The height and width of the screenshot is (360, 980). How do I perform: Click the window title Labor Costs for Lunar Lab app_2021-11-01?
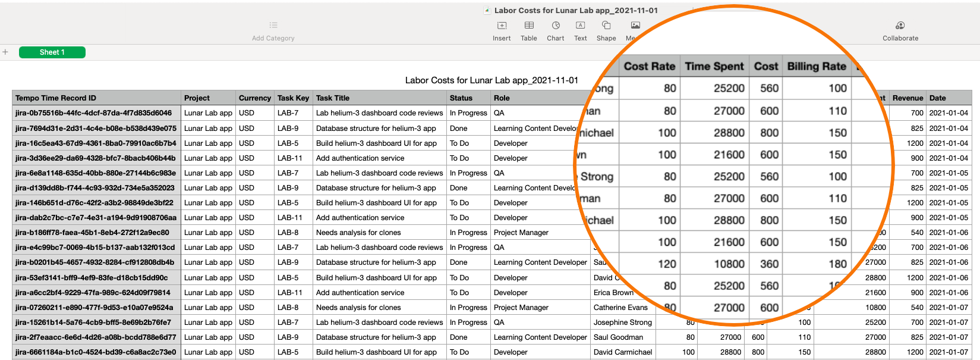click(576, 10)
